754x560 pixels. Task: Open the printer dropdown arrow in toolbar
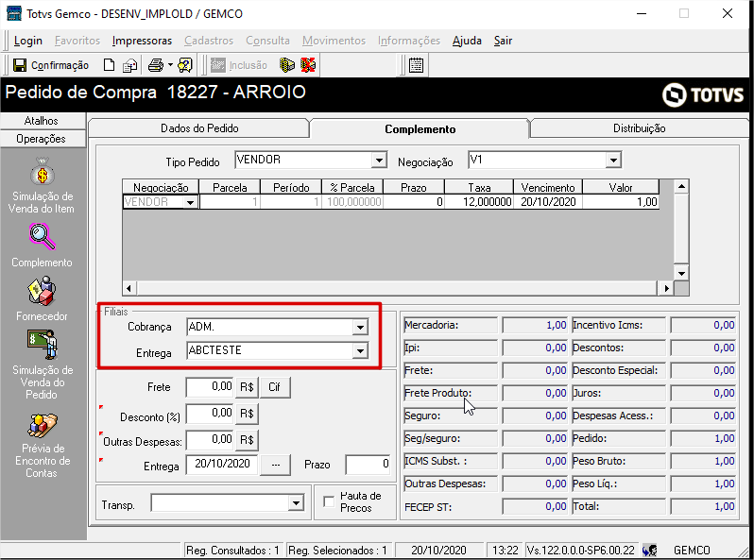[170, 65]
